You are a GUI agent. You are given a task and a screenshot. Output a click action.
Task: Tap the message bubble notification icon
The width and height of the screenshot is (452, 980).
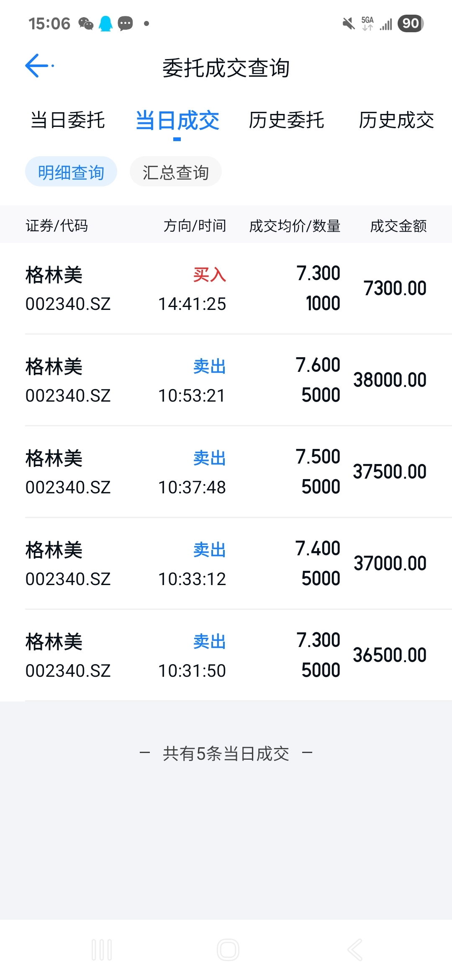click(125, 23)
